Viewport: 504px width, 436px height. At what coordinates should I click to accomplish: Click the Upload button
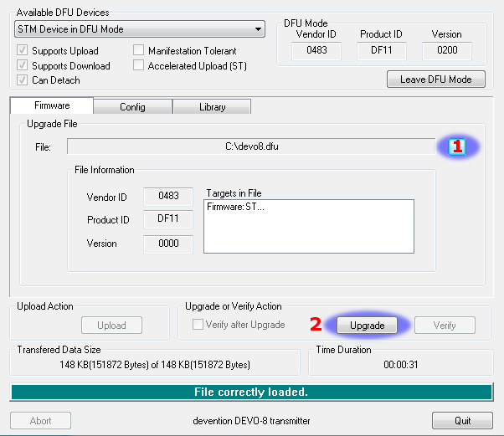111,325
